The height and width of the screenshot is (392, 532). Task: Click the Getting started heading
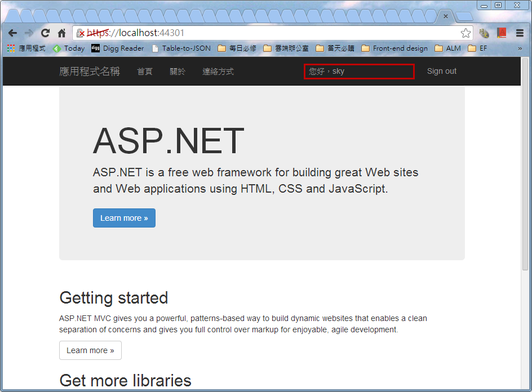114,298
